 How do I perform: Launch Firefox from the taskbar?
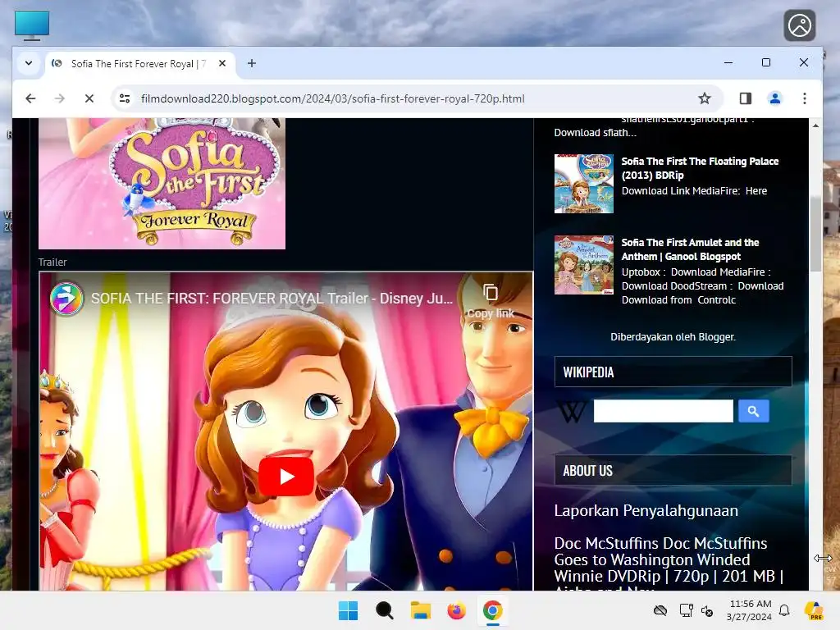pos(456,610)
